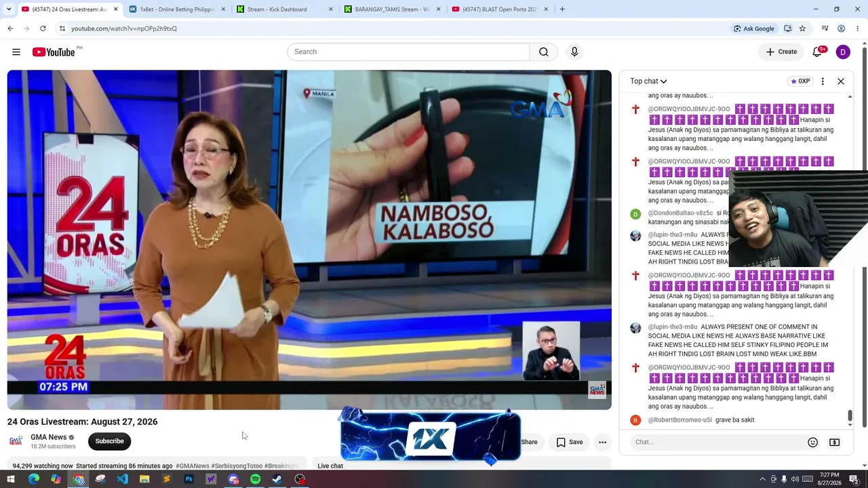
Task: Open the YouTube guide hamburger menu
Action: pos(16,52)
